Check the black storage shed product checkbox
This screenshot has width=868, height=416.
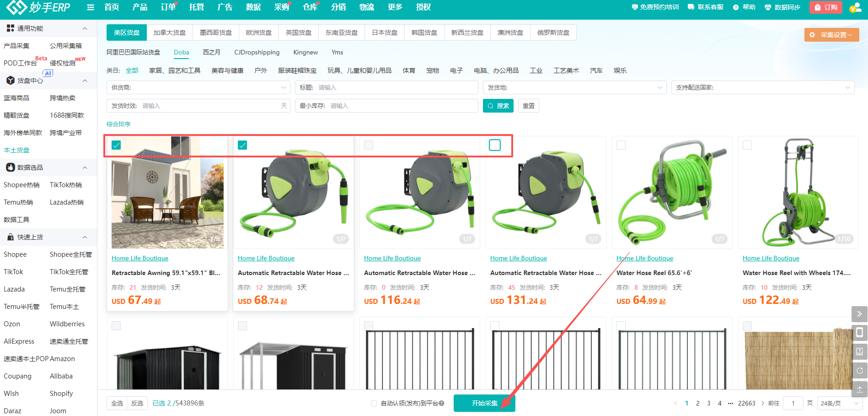(x=116, y=326)
